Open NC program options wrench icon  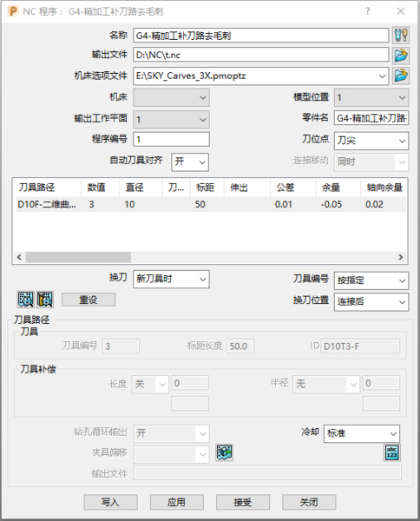pyautogui.click(x=400, y=35)
